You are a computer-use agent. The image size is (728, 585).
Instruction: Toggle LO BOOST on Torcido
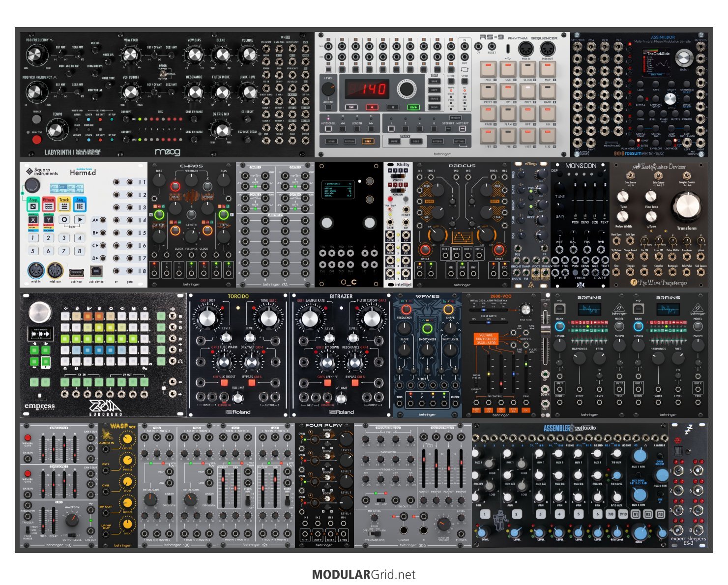tap(224, 382)
